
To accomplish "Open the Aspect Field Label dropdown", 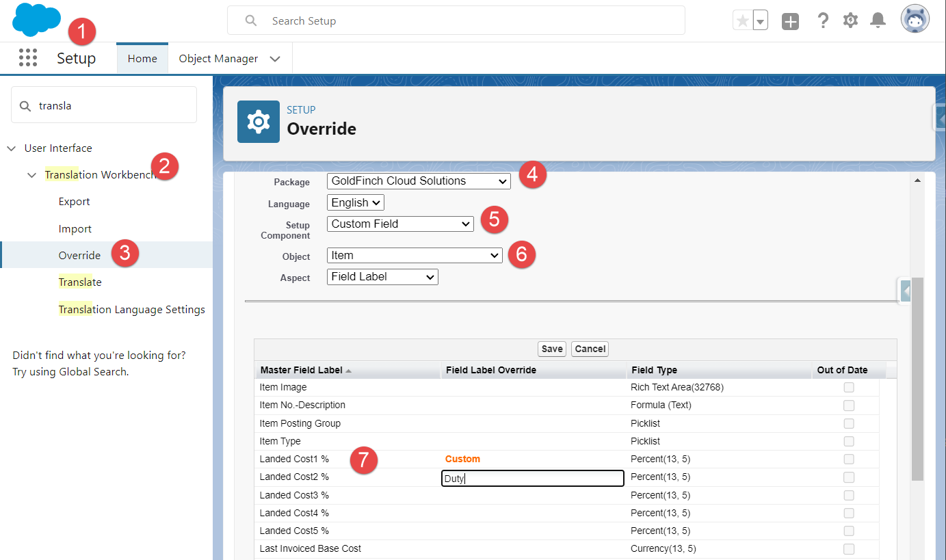I will (x=382, y=277).
